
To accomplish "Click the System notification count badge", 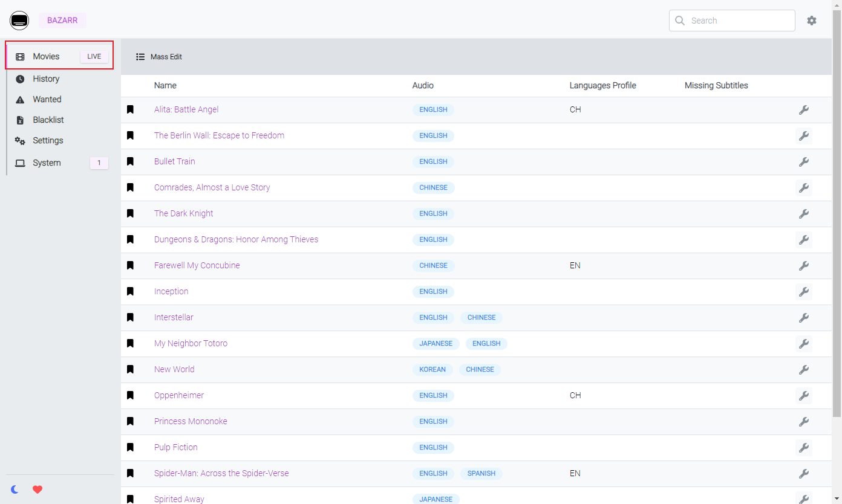I will [x=99, y=163].
